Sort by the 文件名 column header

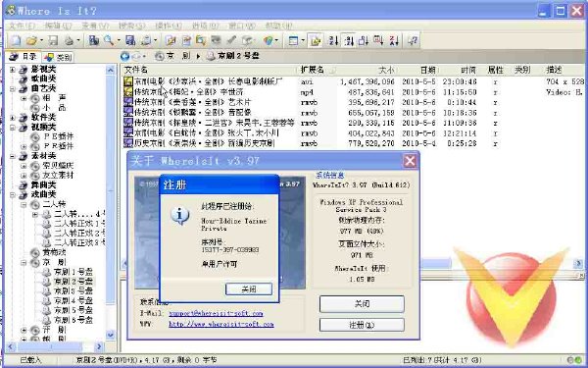tap(210, 70)
